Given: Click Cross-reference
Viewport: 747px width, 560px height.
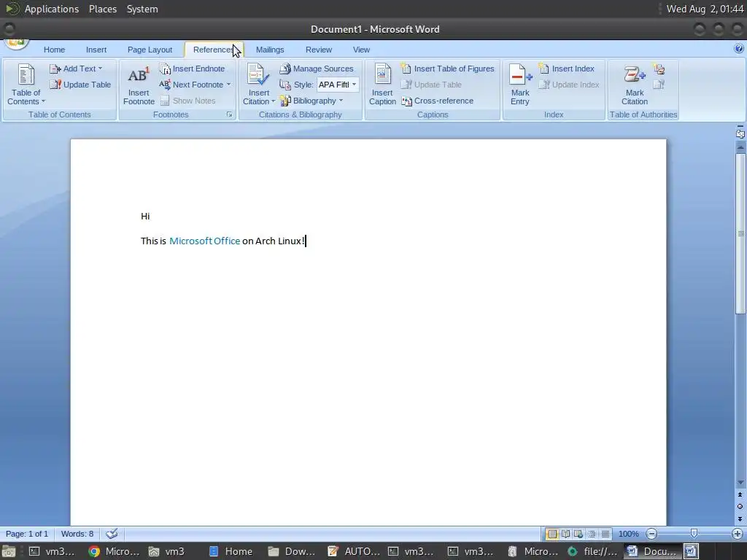Looking at the screenshot, I should pyautogui.click(x=438, y=101).
